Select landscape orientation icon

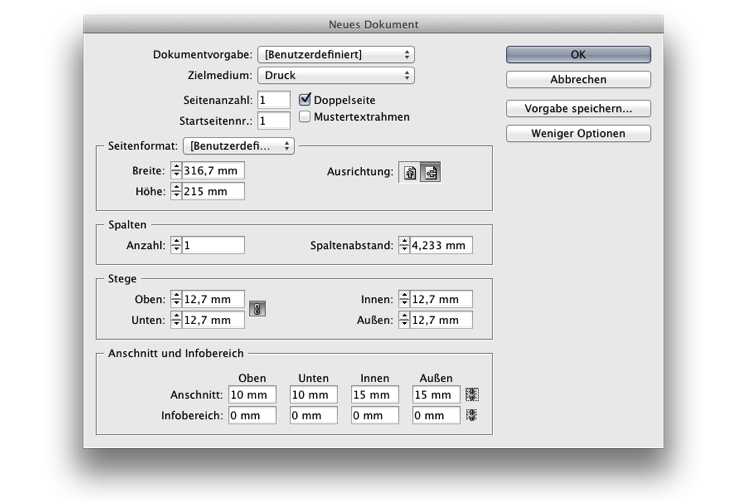(x=430, y=172)
